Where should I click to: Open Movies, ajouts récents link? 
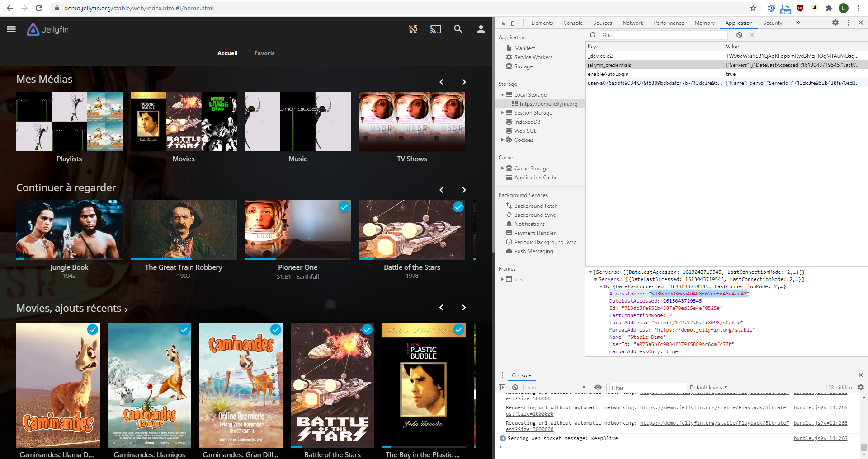click(72, 308)
